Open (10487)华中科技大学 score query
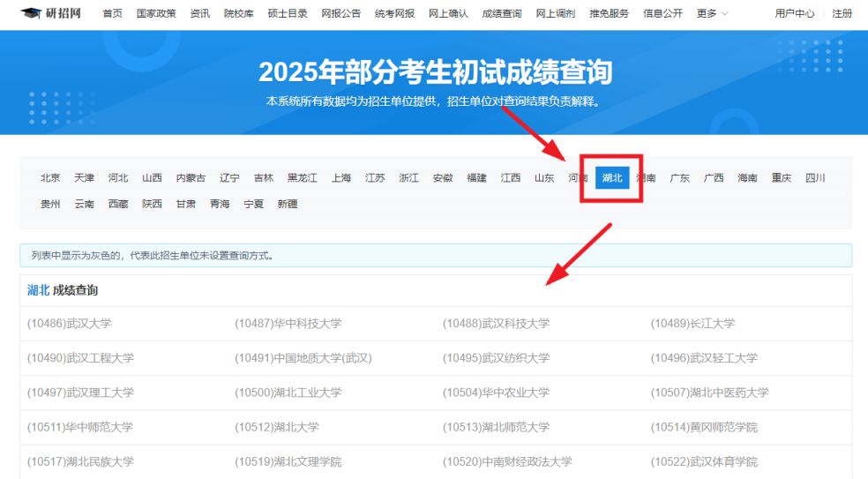Image resolution: width=868 pixels, height=479 pixels. (x=288, y=324)
